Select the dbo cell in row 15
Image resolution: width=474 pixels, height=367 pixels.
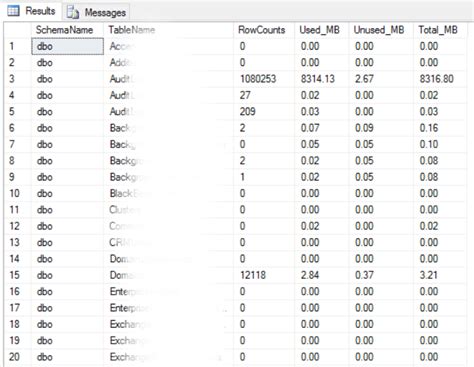(67, 275)
